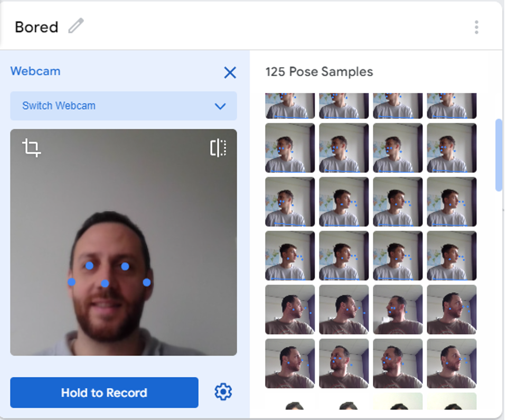The height and width of the screenshot is (420, 508).
Task: Click the pose samples scrollbar thumb
Action: point(499,155)
